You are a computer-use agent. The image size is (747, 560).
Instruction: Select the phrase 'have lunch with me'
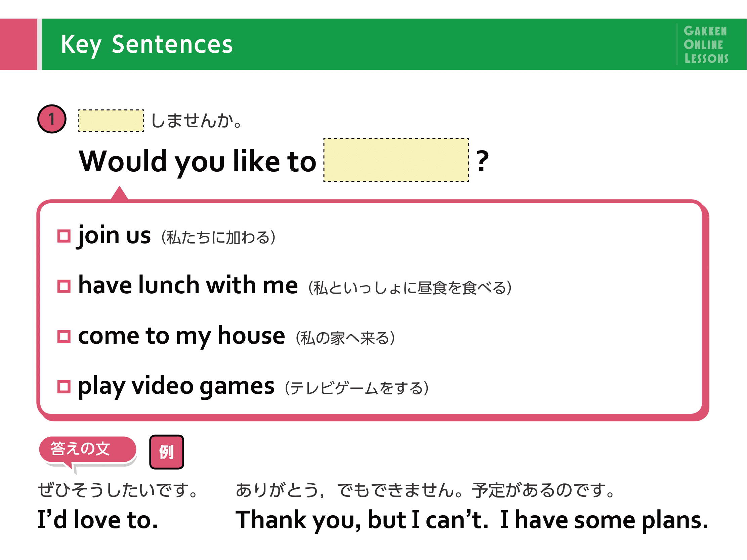188,285
